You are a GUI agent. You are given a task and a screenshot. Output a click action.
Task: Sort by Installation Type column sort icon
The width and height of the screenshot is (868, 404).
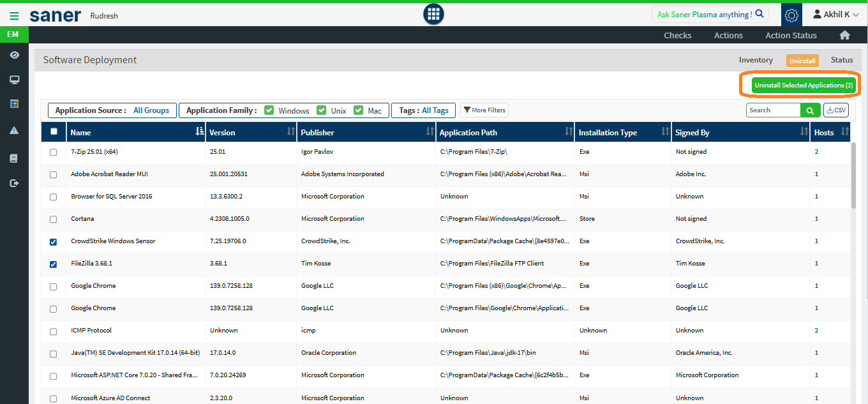coord(666,131)
